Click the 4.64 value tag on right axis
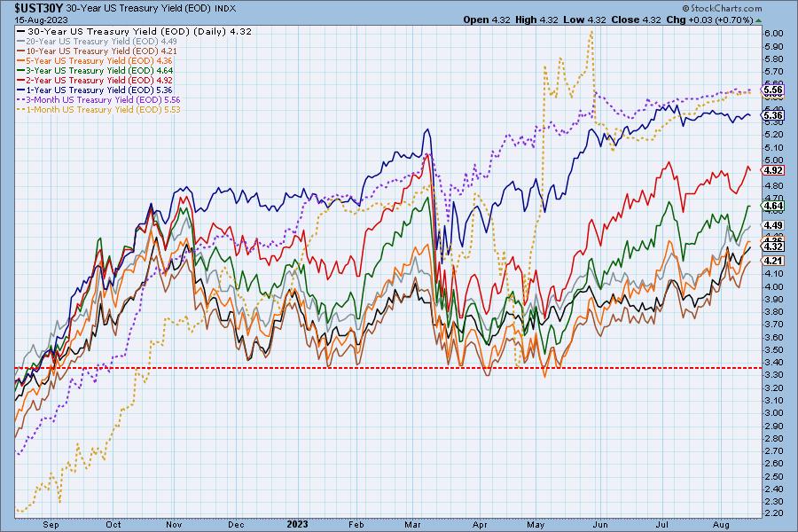The height and width of the screenshot is (532, 798). point(773,207)
